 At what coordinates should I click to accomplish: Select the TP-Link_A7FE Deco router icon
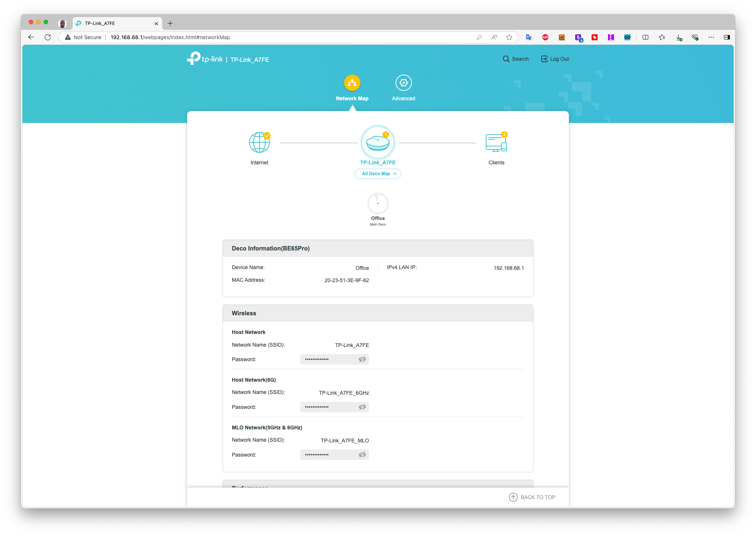[x=378, y=142]
